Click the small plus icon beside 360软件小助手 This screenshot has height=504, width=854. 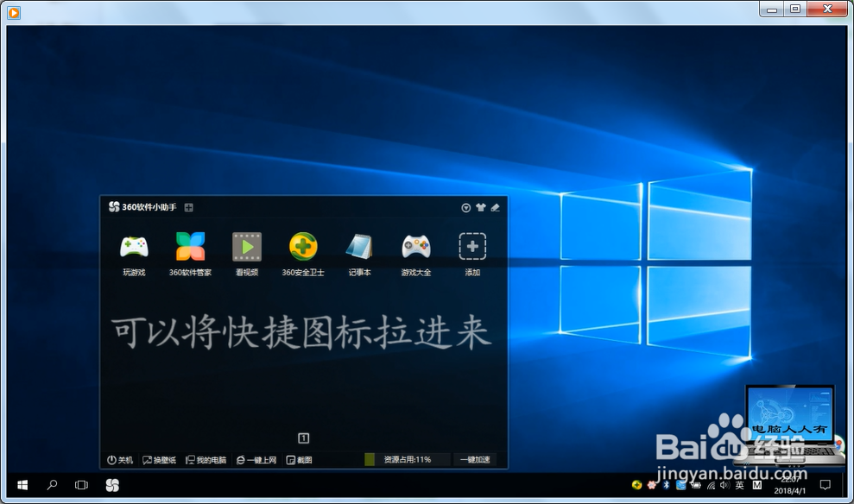(x=189, y=207)
